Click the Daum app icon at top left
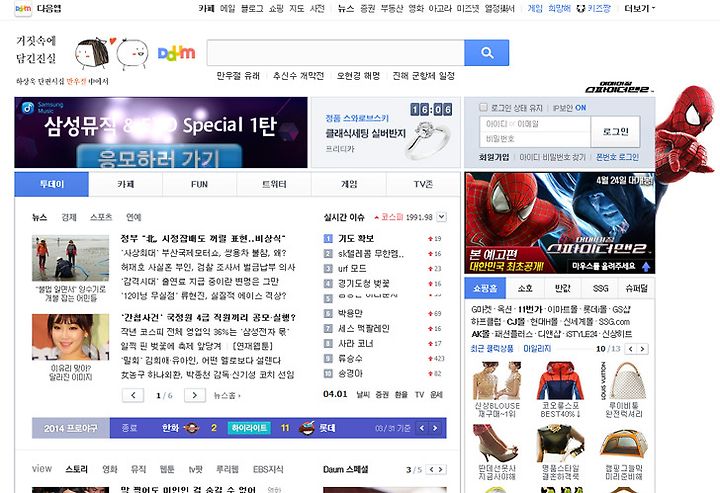Screen dimensions: 720x493 click(23, 9)
